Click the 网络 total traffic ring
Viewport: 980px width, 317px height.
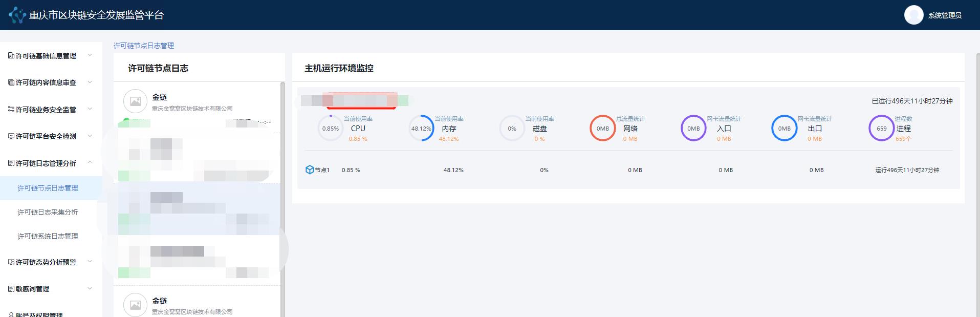[x=603, y=129]
